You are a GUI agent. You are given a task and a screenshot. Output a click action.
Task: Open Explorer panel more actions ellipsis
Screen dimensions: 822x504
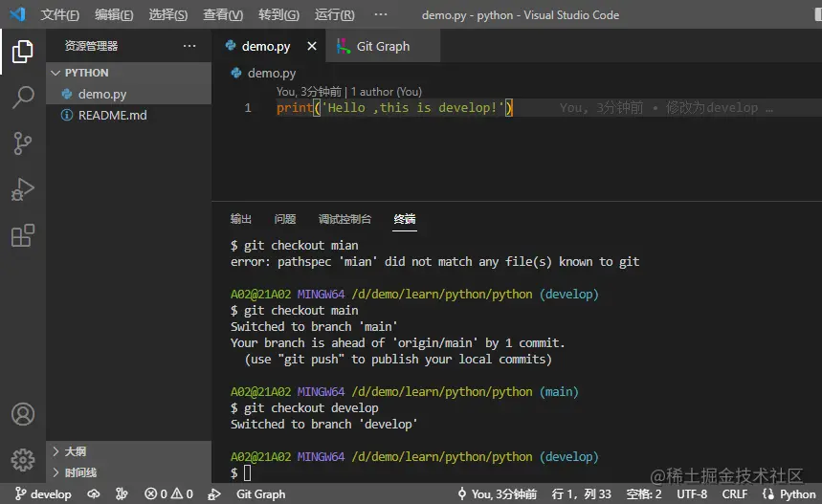click(x=189, y=46)
